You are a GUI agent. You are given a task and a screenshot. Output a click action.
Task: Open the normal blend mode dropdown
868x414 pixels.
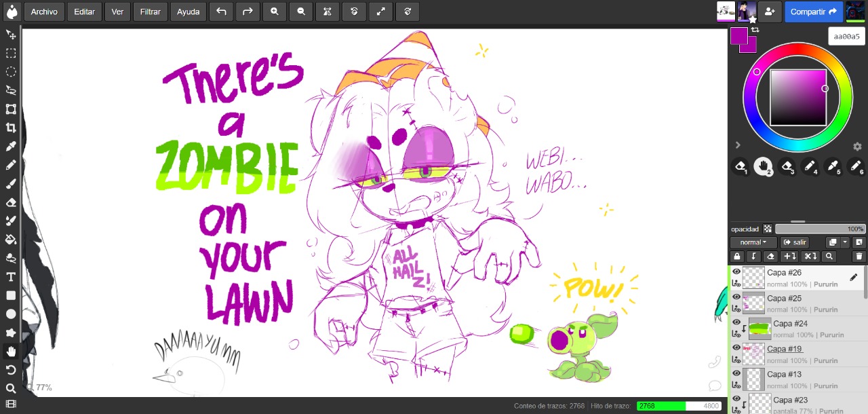[753, 242]
